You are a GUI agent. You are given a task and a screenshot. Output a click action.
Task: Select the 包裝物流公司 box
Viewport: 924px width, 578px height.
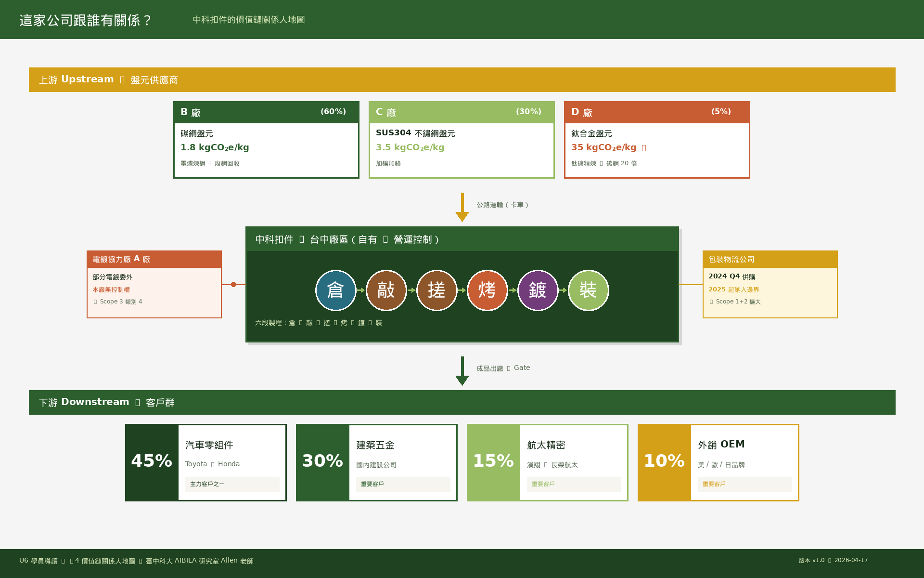tap(770, 284)
